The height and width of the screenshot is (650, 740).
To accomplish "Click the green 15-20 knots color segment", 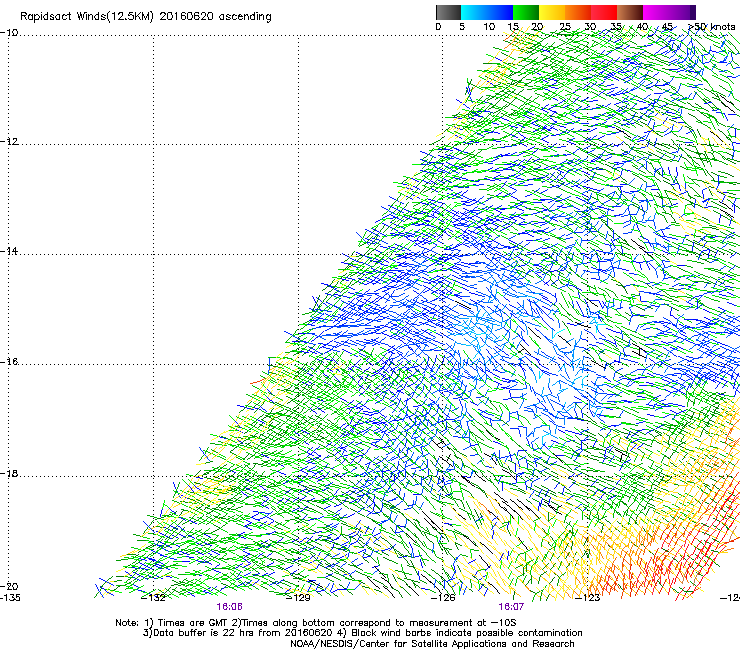I will point(526,12).
